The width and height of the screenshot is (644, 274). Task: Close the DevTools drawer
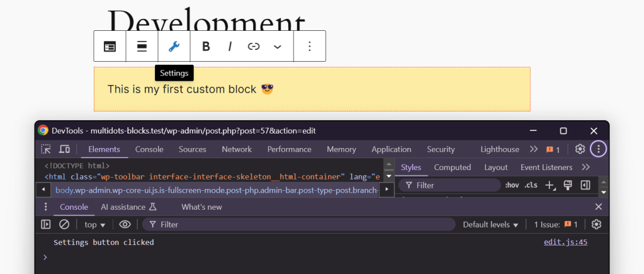599,207
